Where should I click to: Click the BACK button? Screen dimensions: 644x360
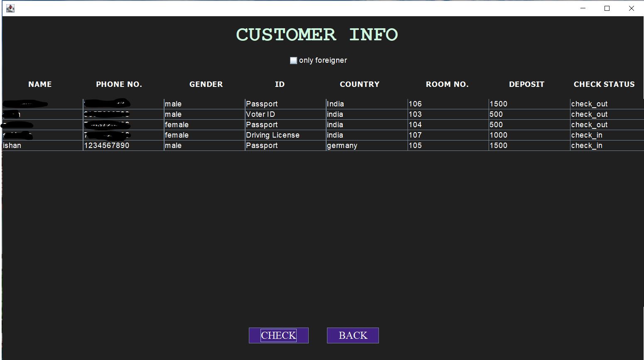click(353, 335)
